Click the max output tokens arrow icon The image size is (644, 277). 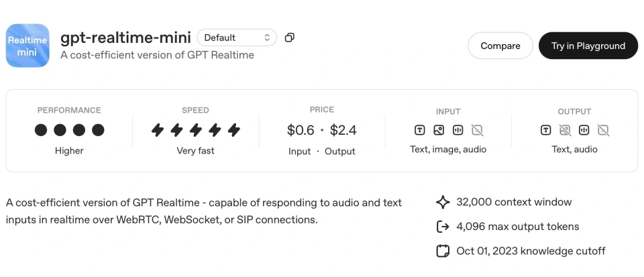443,227
